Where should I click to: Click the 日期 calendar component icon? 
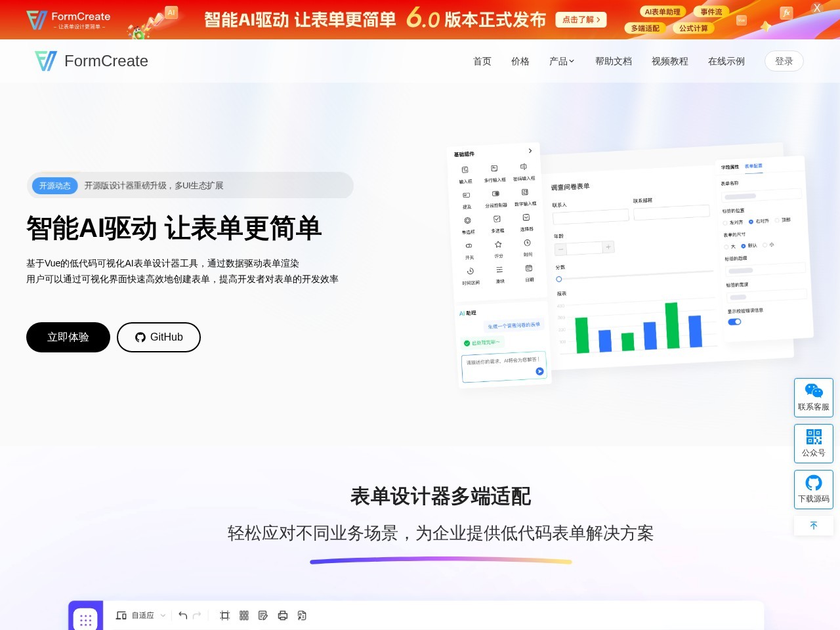529,268
